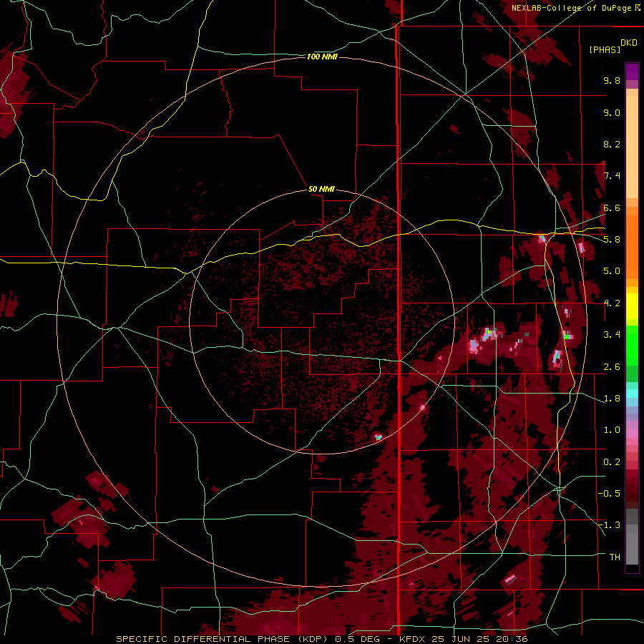
Task: Click the 3.4 legend value
Action: coord(612,335)
